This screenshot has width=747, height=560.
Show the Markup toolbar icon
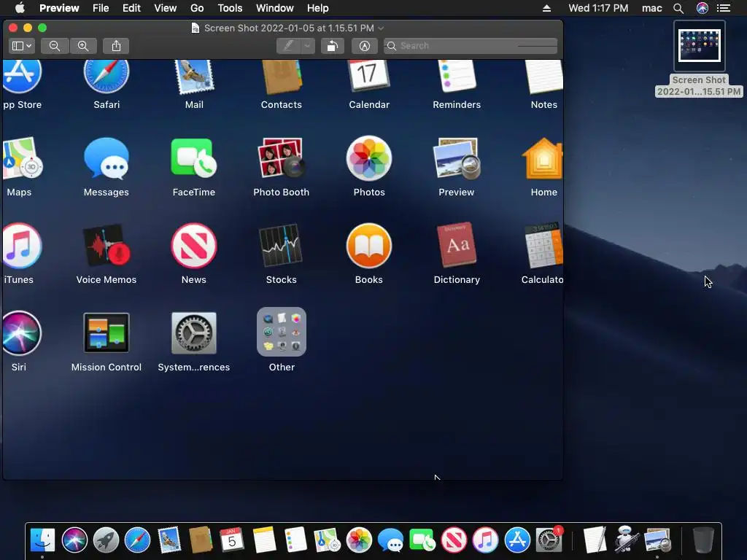365,46
